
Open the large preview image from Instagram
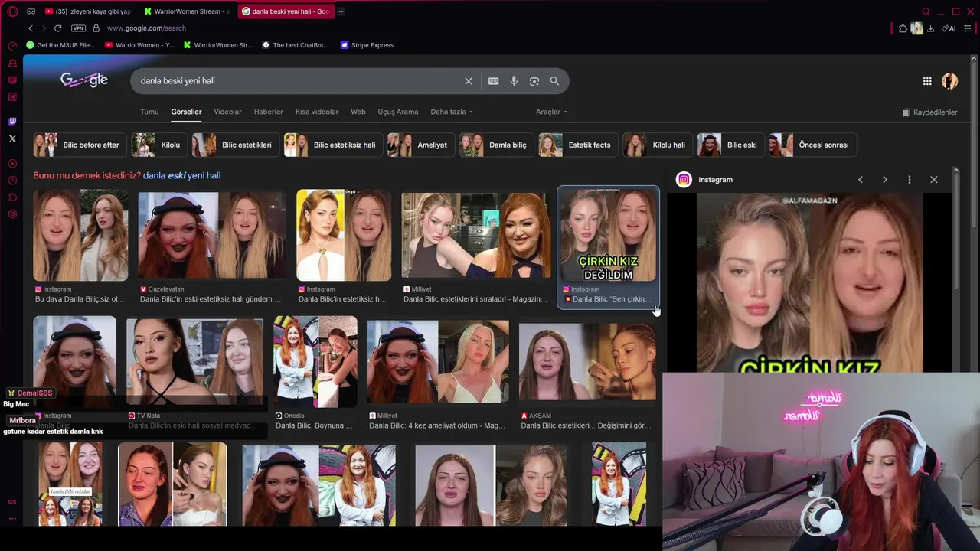click(x=810, y=283)
